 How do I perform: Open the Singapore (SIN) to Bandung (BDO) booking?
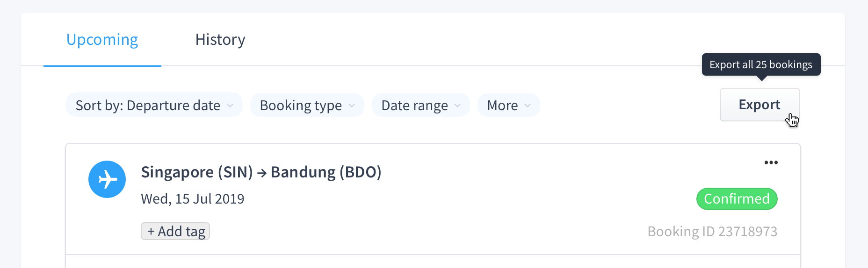tap(261, 172)
